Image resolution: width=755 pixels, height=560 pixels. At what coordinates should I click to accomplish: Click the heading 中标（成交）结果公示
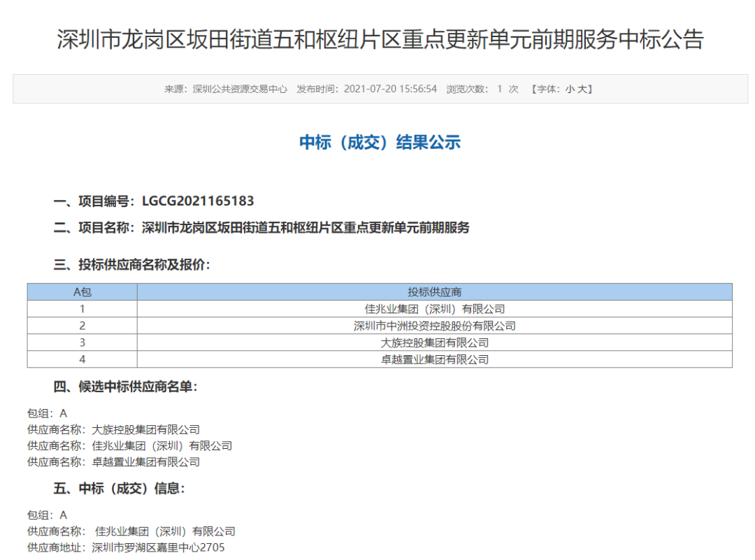[380, 143]
